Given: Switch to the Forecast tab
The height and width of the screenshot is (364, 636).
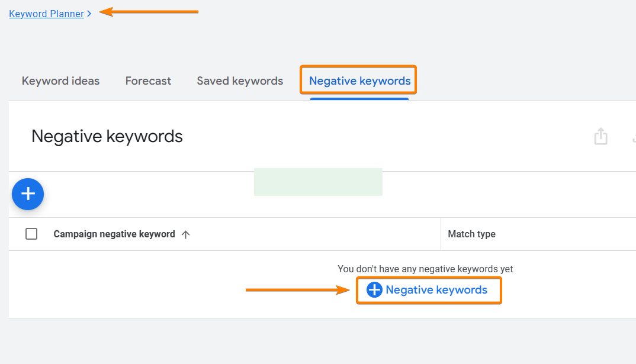Looking at the screenshot, I should [147, 80].
